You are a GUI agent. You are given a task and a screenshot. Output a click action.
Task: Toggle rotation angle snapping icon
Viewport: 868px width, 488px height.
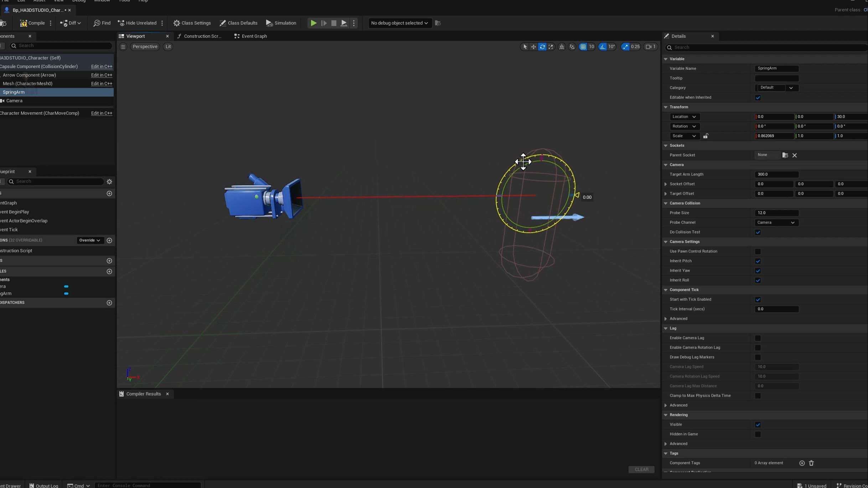(603, 47)
